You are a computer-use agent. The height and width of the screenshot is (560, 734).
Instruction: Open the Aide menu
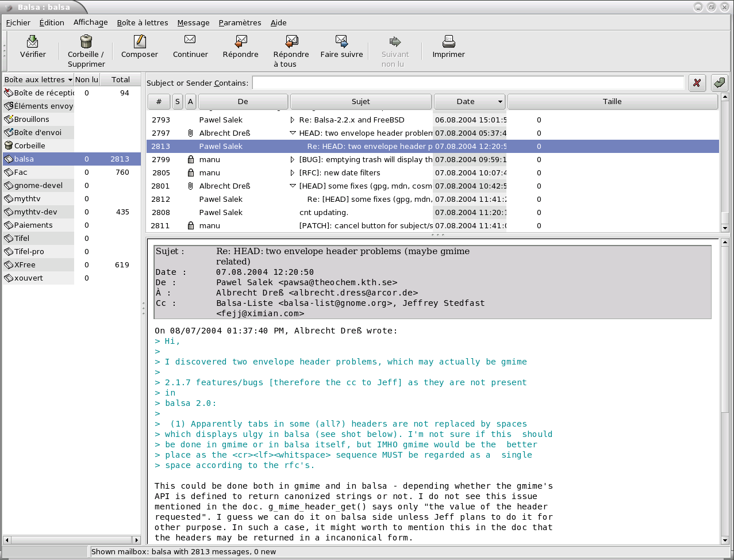279,22
